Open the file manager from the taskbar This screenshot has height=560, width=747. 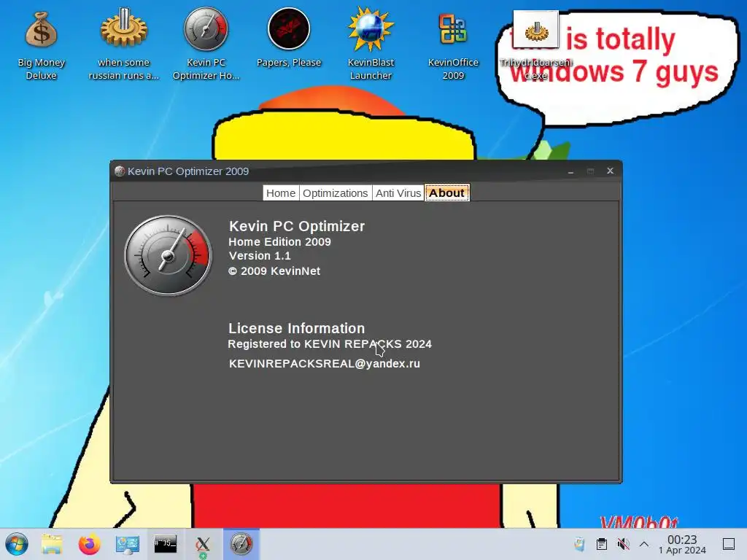[52, 544]
